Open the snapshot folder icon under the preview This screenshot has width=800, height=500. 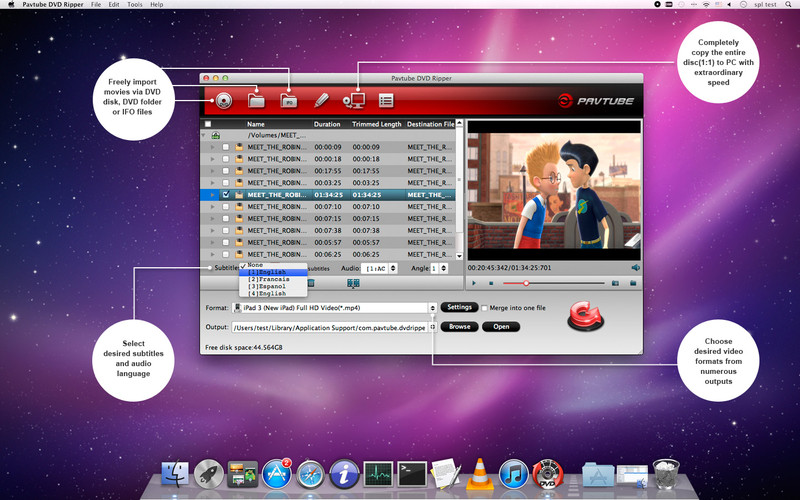pos(633,283)
